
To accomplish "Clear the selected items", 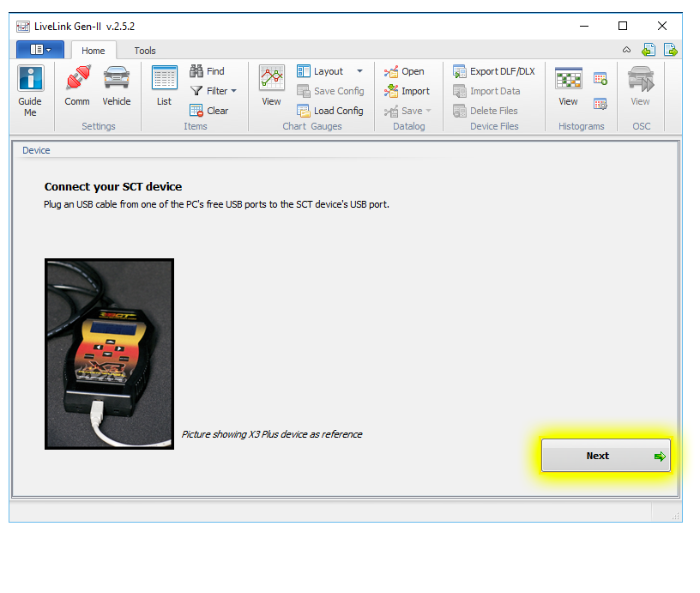I will [209, 111].
